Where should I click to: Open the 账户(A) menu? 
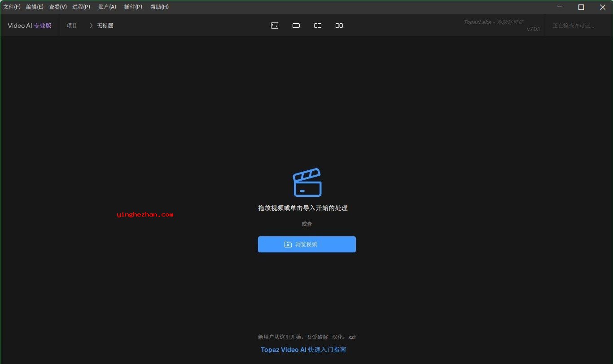[107, 7]
